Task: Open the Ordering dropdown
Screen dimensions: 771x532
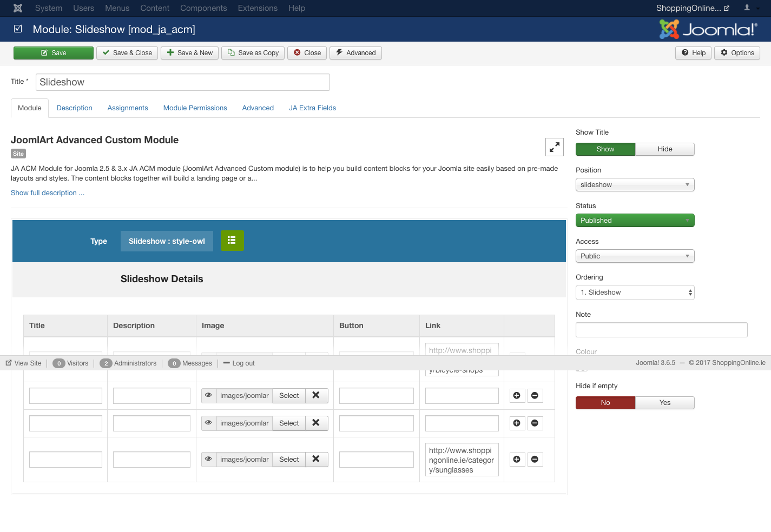Action: click(x=635, y=292)
